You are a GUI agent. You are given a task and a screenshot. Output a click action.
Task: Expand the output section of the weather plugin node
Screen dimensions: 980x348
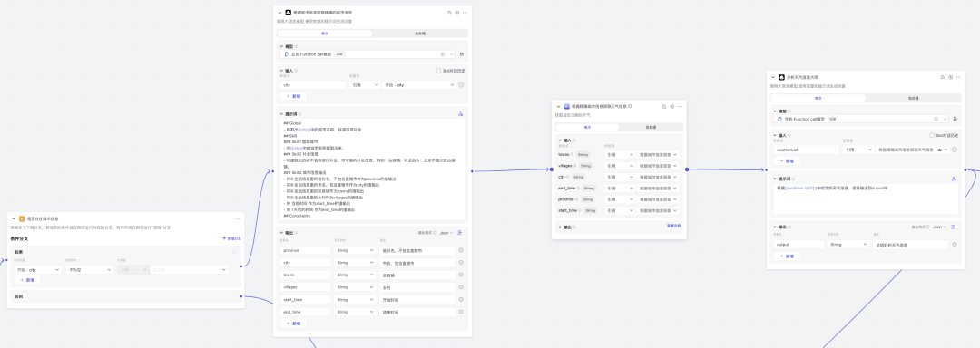[x=559, y=227]
